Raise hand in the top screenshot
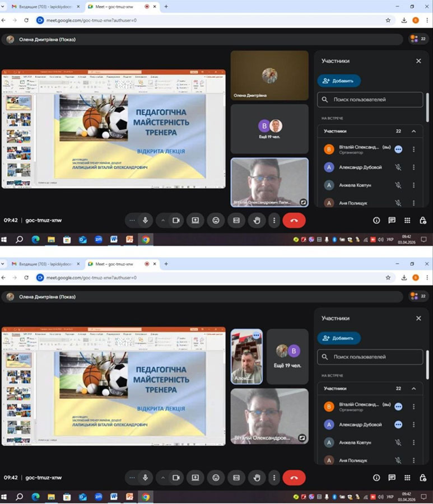The height and width of the screenshot is (504, 433). pyautogui.click(x=257, y=221)
